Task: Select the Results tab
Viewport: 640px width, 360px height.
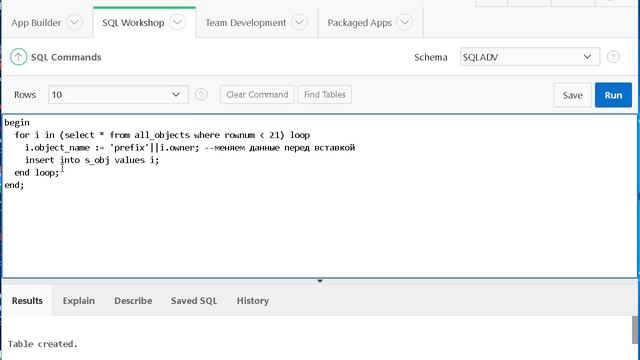Action: click(x=27, y=301)
